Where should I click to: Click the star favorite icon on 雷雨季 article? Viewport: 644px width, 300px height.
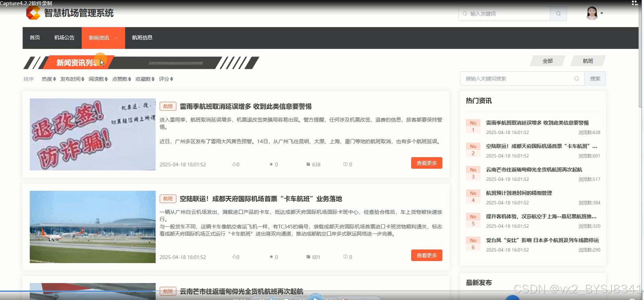point(271,164)
